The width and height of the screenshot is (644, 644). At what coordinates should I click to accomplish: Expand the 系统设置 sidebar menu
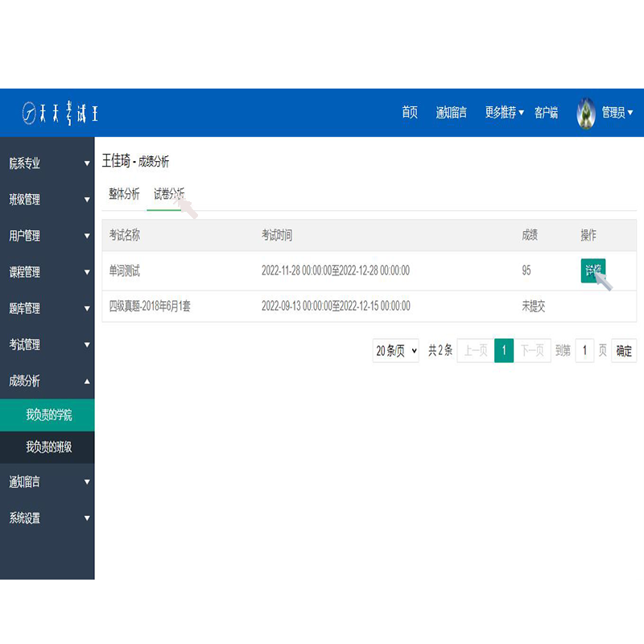coord(47,518)
